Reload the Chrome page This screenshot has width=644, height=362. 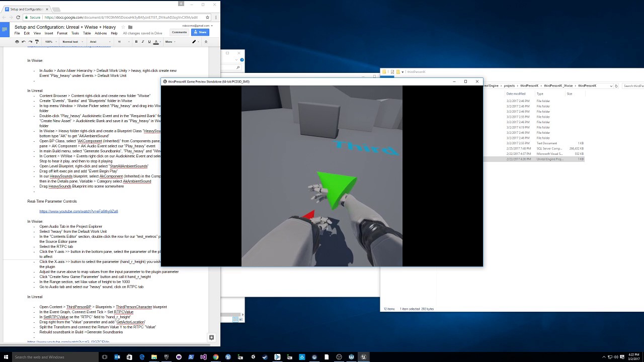(18, 17)
